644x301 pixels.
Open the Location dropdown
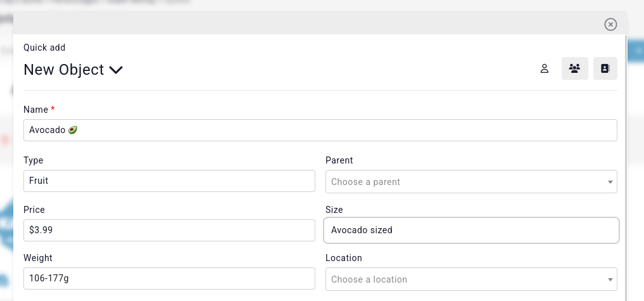point(470,279)
